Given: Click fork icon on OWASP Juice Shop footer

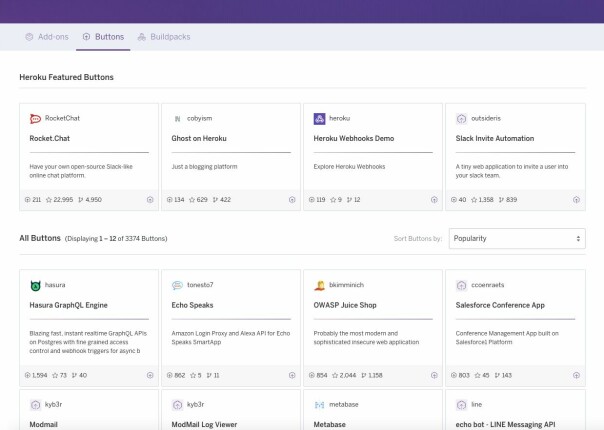Looking at the screenshot, I should click(x=364, y=375).
